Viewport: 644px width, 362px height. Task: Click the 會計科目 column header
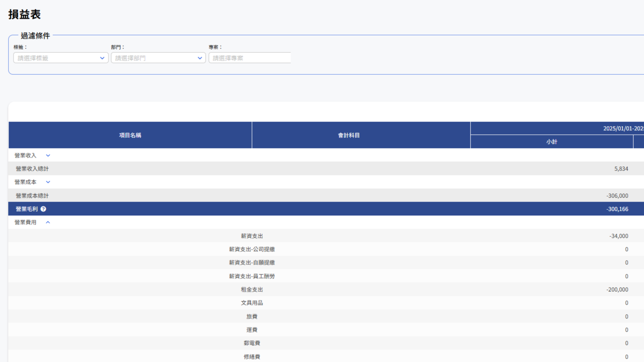[x=349, y=135]
